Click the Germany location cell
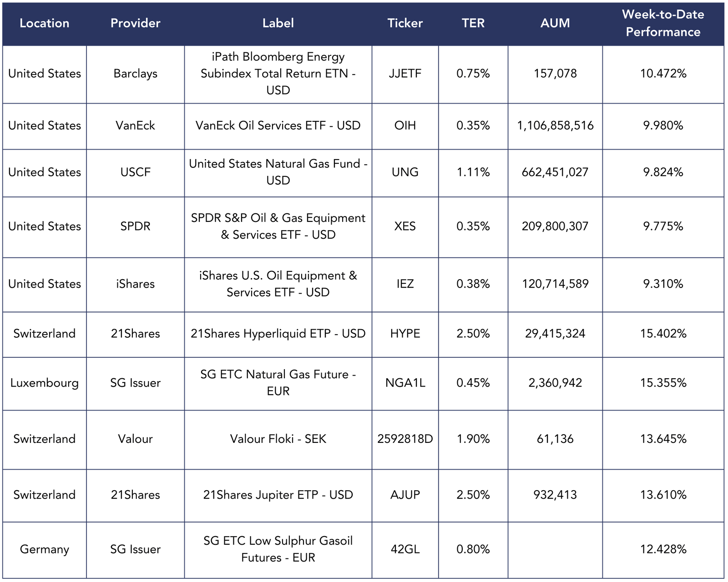The height and width of the screenshot is (582, 728). point(44,549)
